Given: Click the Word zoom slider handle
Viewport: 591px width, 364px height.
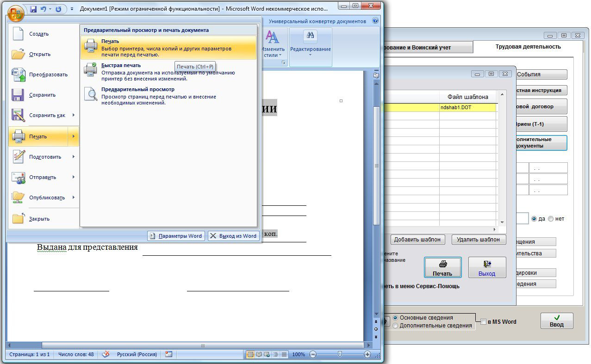Looking at the screenshot, I should coord(340,354).
